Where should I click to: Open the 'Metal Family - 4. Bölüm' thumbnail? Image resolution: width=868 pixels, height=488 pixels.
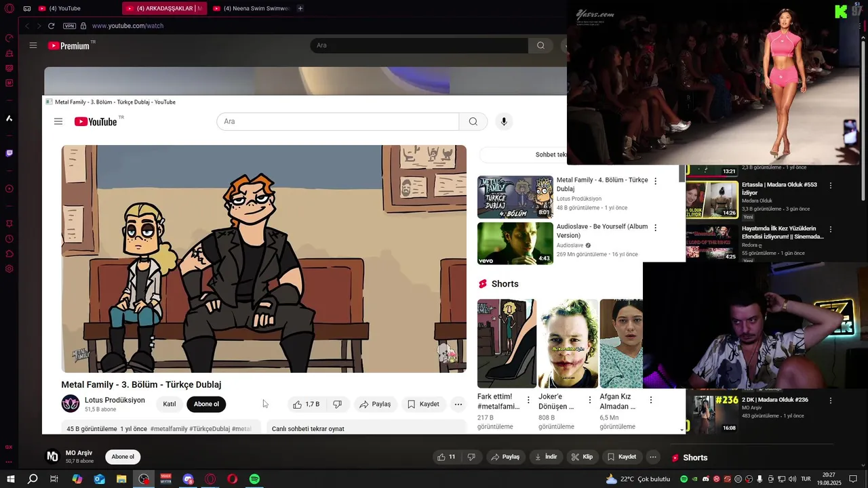(x=515, y=197)
